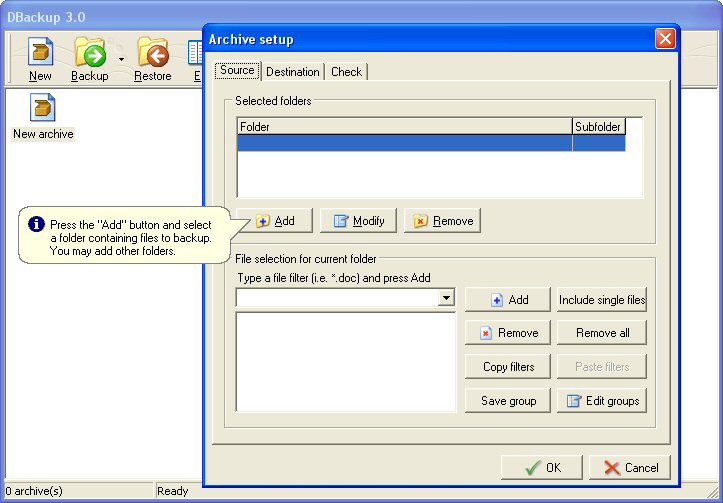Click the Save group button

(x=508, y=401)
